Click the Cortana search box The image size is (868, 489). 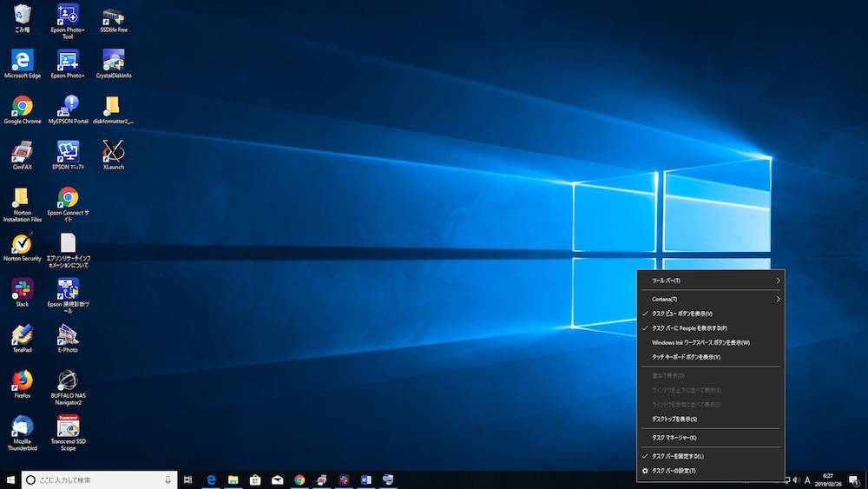point(99,480)
